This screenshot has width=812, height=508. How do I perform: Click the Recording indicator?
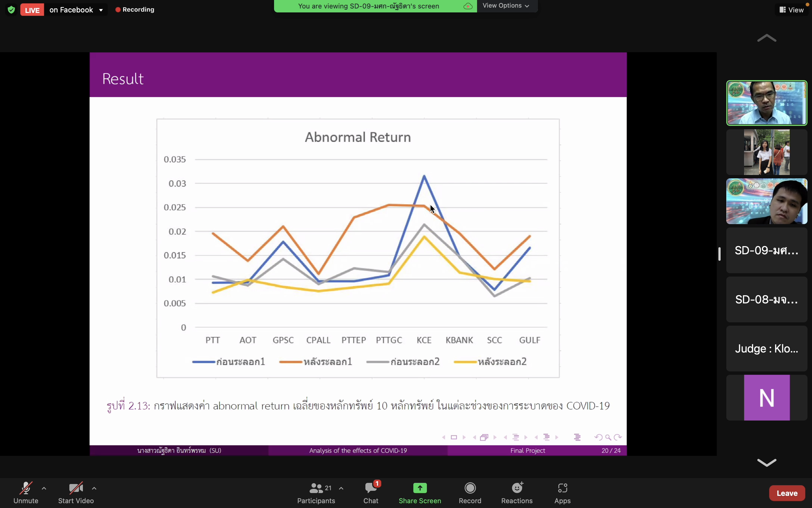(x=135, y=10)
